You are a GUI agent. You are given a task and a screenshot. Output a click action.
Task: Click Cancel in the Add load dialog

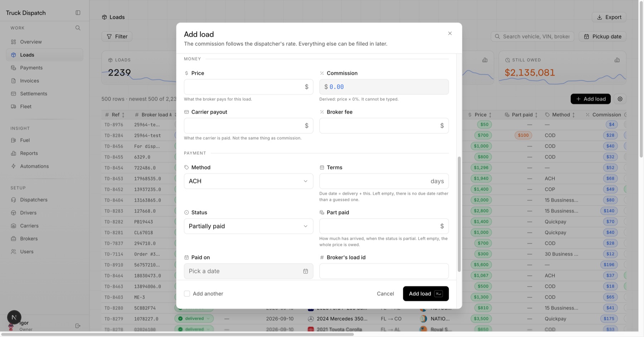385,294
